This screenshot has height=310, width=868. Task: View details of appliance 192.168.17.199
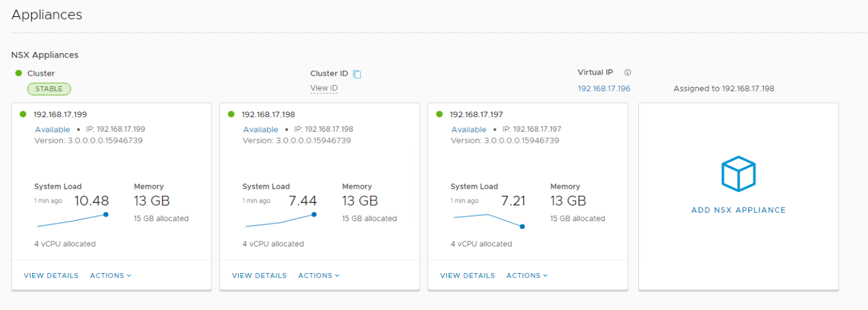pyautogui.click(x=51, y=276)
